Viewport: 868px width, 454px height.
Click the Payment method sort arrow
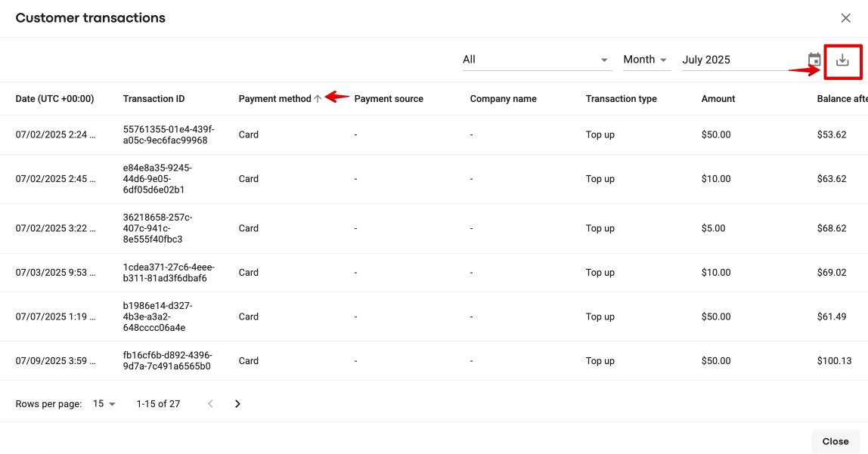tap(318, 99)
